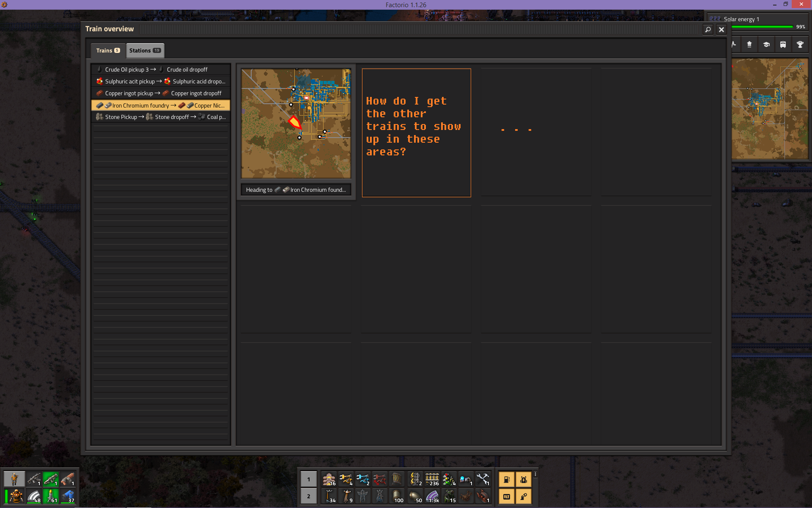Open the train minimap thumbnail
The height and width of the screenshot is (508, 812).
tap(296, 124)
